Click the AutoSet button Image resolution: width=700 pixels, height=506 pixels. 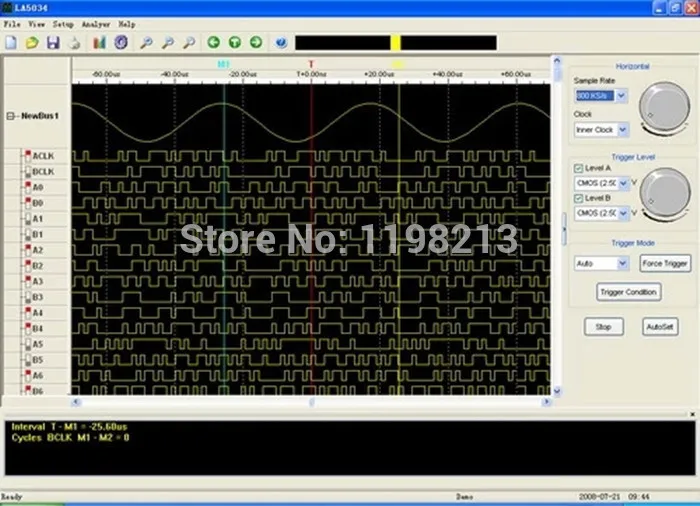660,327
